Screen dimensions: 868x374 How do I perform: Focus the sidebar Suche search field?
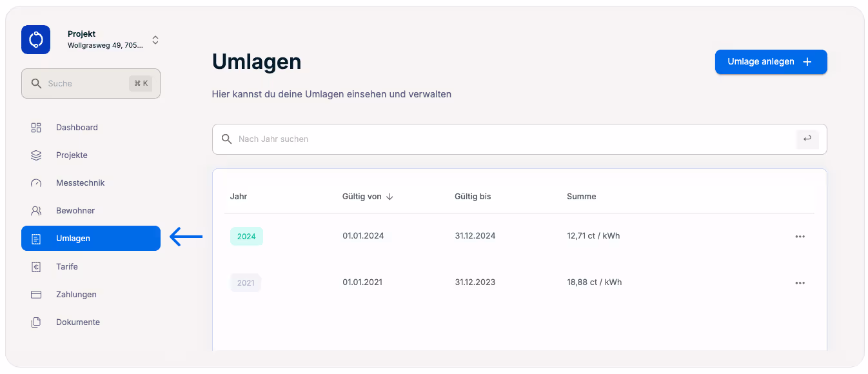pos(91,84)
